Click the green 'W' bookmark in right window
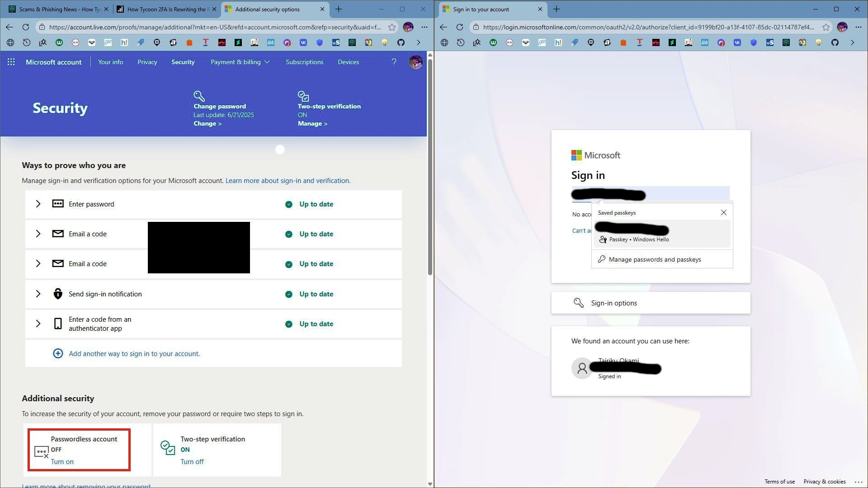Image resolution: width=868 pixels, height=488 pixels. point(493,42)
